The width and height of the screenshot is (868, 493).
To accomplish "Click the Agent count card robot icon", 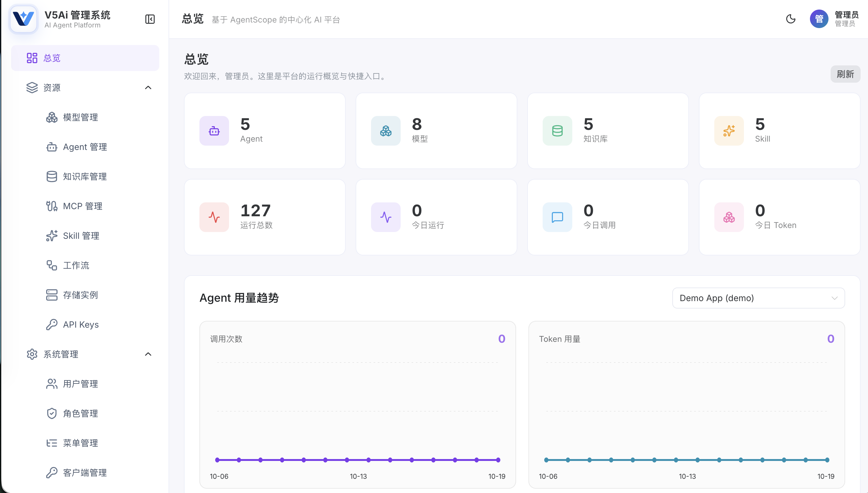I will coord(214,131).
